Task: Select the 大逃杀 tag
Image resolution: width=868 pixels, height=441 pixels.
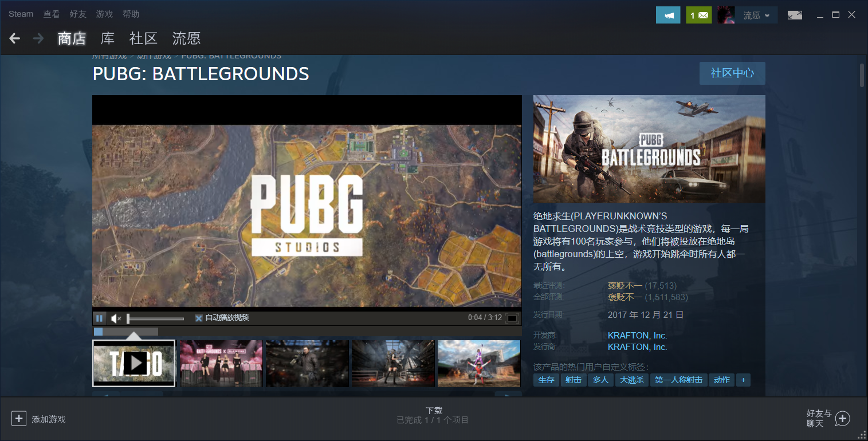Action: tap(632, 380)
